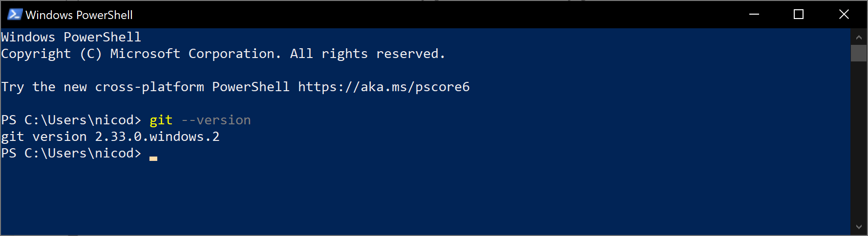Click the Copyright Microsoft Corporation line

(223, 54)
